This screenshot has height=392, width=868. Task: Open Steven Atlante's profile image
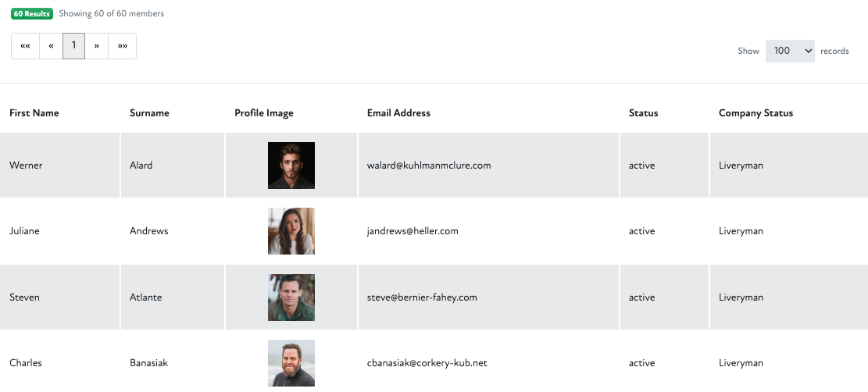(291, 298)
